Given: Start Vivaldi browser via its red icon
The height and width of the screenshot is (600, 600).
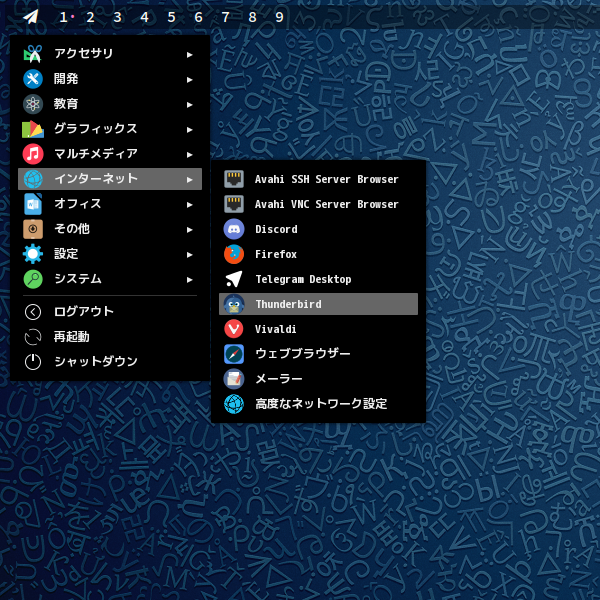Looking at the screenshot, I should tap(234, 329).
